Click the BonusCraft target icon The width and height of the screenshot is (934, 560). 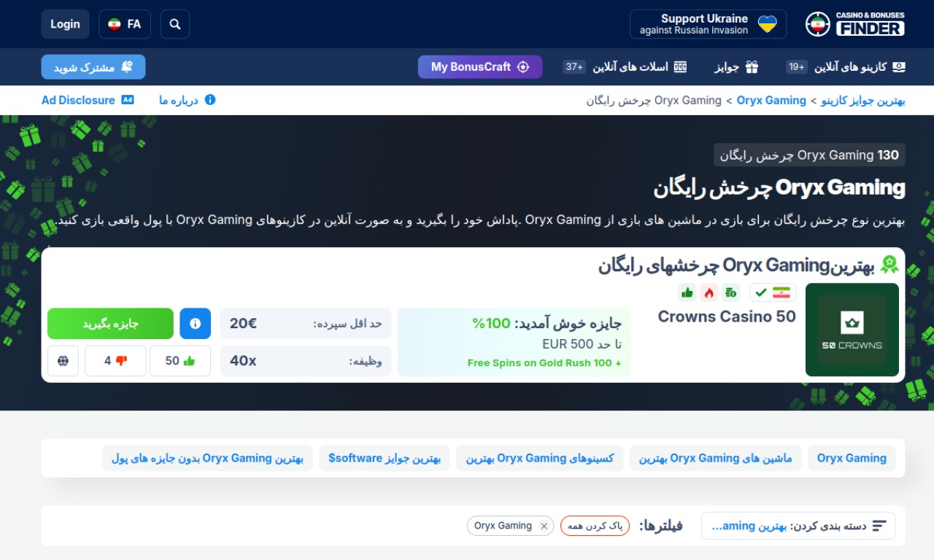tap(523, 67)
